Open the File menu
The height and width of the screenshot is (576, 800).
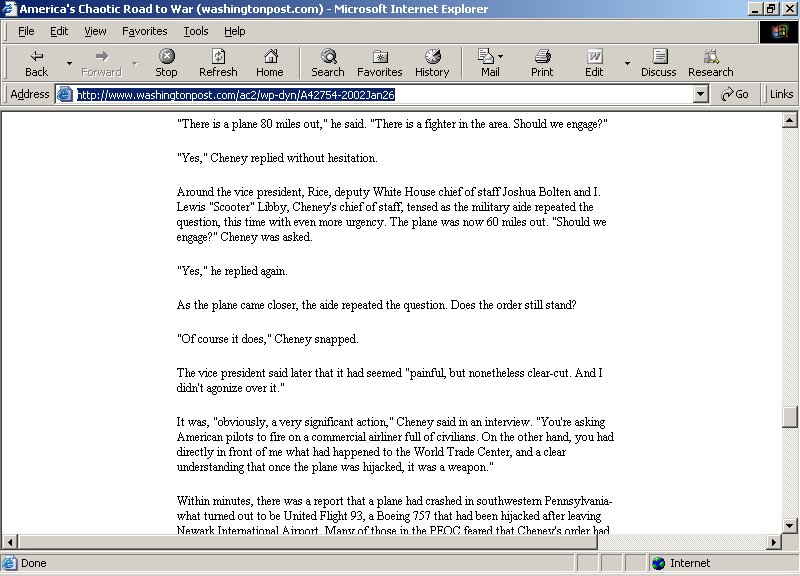click(26, 31)
